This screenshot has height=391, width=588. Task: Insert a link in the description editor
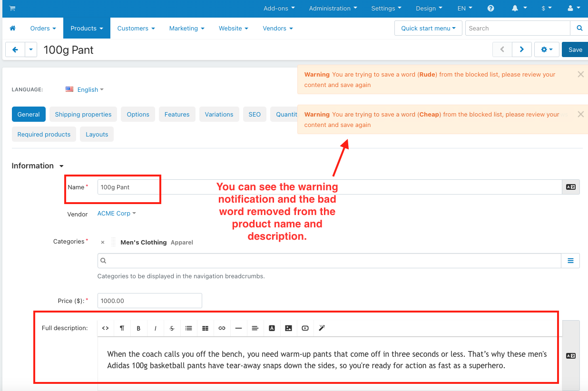(x=222, y=328)
